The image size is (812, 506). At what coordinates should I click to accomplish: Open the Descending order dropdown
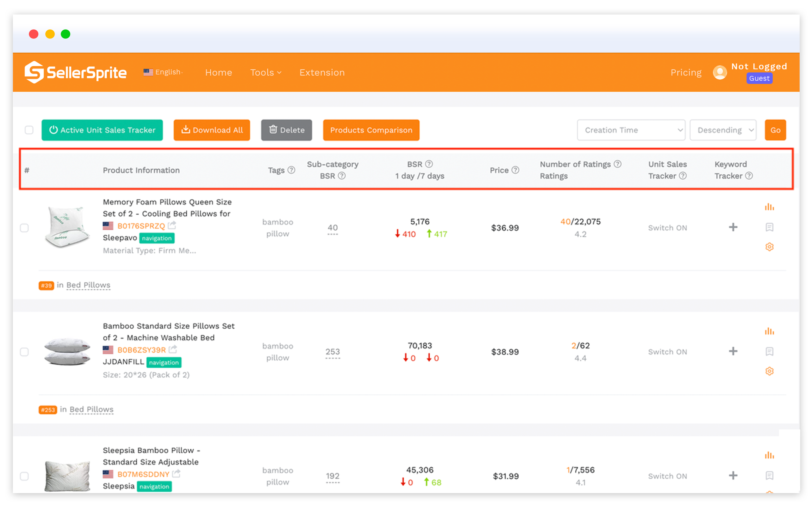point(723,130)
